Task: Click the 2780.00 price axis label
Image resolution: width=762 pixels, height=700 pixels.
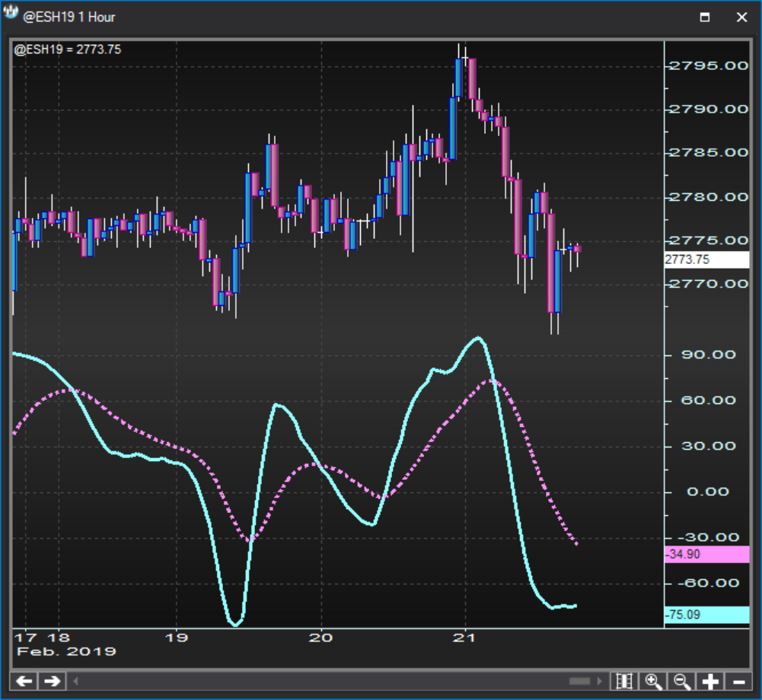Action: coord(709,197)
